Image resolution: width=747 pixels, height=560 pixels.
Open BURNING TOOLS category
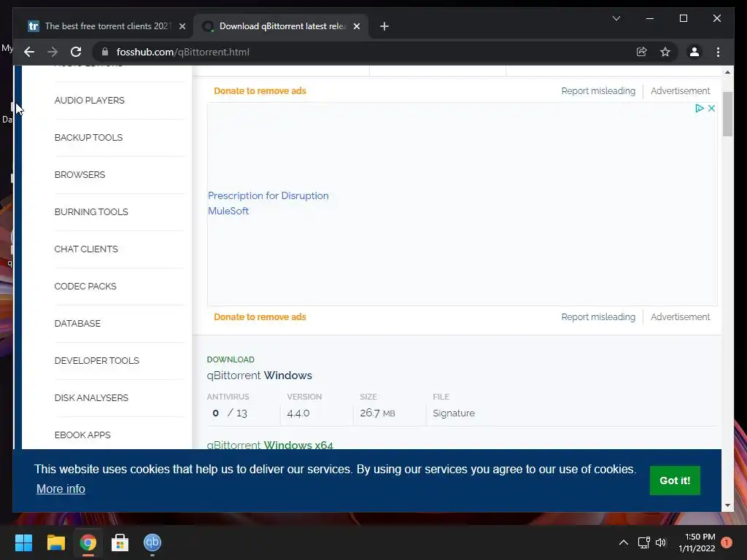click(91, 212)
